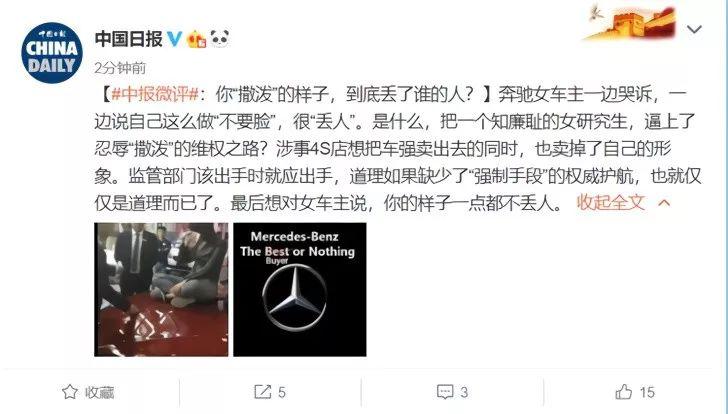Screen dimensions: 728x414
Task: Open the China Daily profile avatar
Action: tap(52, 53)
